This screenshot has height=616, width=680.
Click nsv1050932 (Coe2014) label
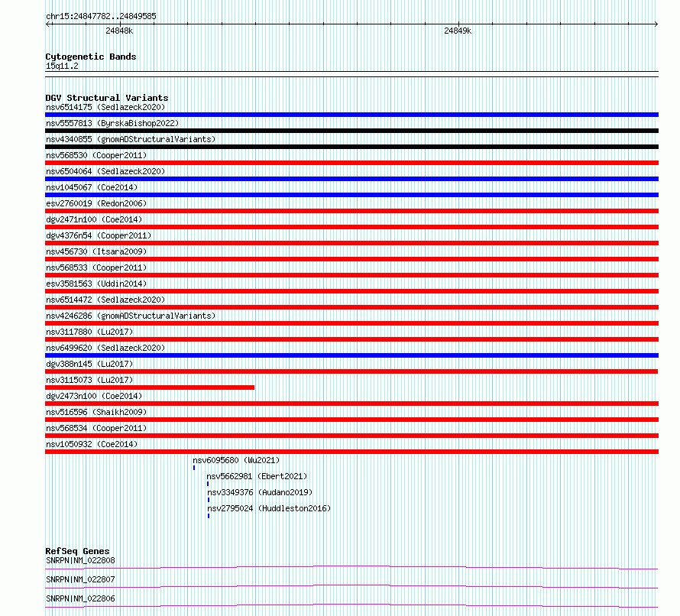92,444
